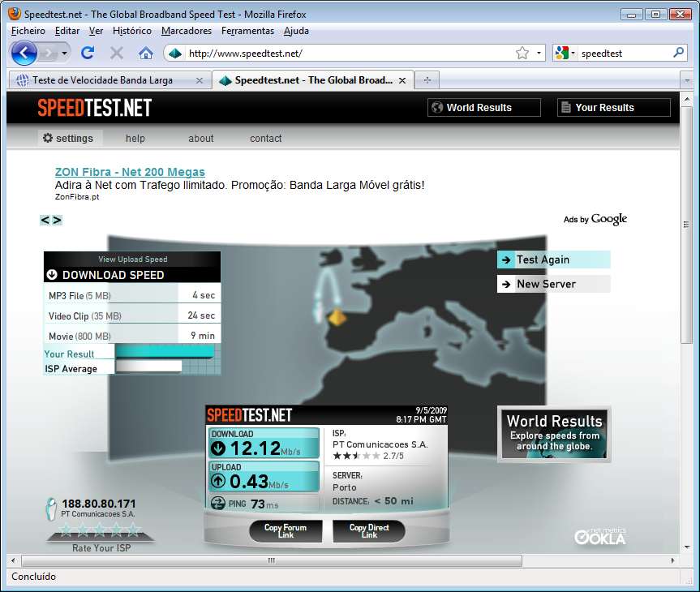Viewport: 700px width, 592px height.
Task: Reload the page with the refresh icon
Action: coord(88,54)
